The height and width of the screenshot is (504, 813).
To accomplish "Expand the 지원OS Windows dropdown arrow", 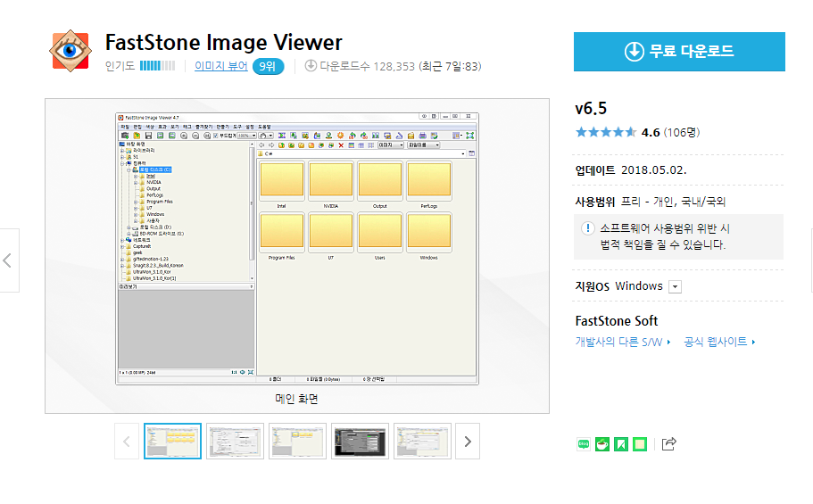I will (675, 286).
